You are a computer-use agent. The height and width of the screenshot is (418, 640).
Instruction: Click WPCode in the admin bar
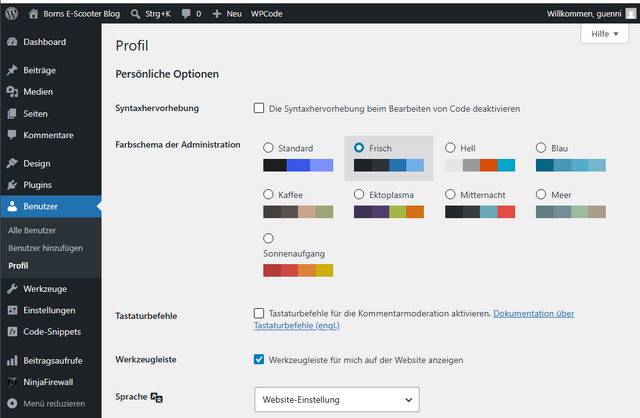267,14
